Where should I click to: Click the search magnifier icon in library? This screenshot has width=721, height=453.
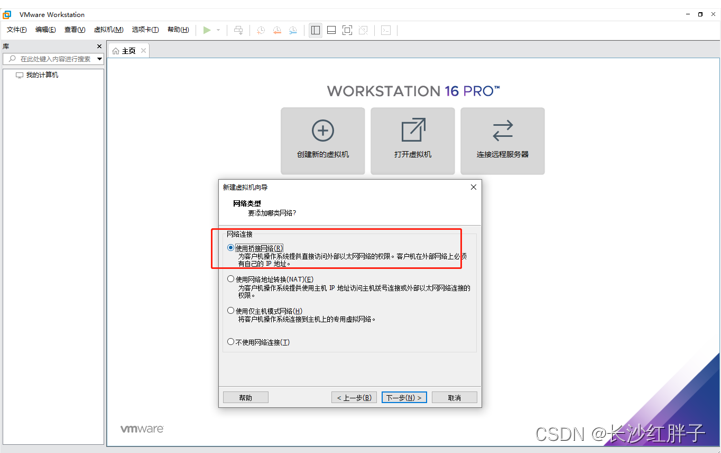[12, 59]
